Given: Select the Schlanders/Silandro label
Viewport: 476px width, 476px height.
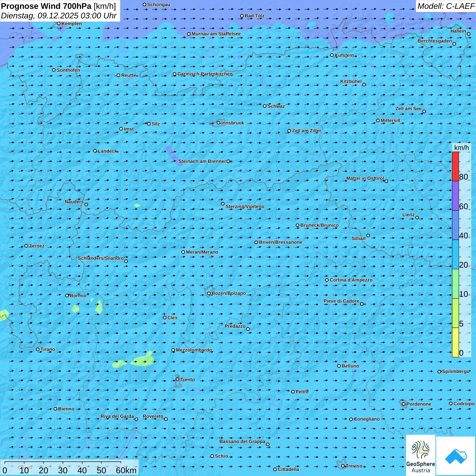Looking at the screenshot, I should coord(101,258).
